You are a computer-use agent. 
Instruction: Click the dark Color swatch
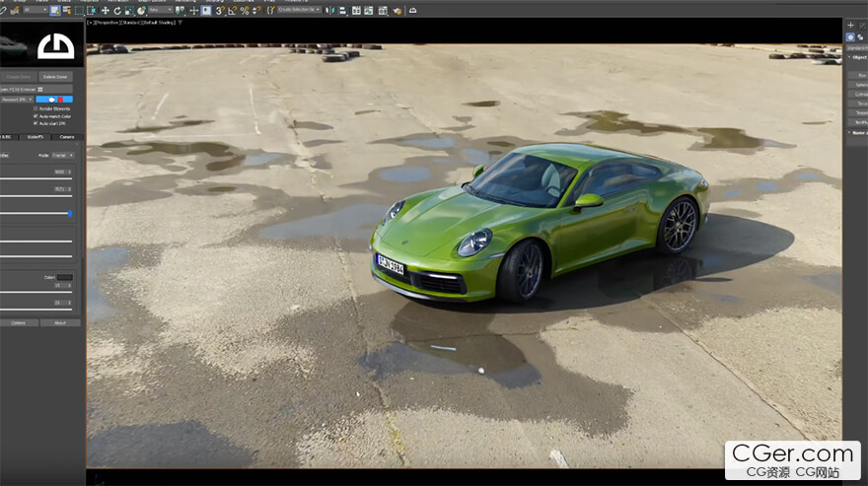[x=65, y=277]
